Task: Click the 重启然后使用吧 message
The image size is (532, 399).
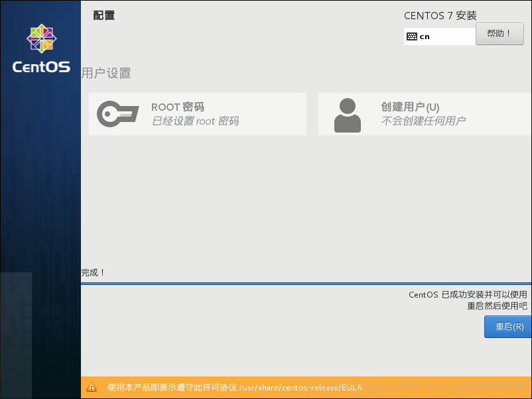Action: click(x=497, y=306)
